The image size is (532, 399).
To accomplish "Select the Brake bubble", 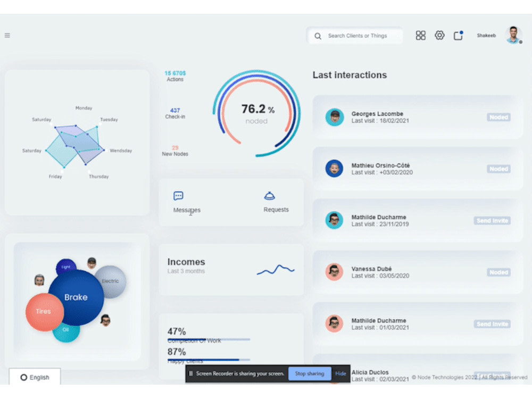I will pyautogui.click(x=76, y=297).
